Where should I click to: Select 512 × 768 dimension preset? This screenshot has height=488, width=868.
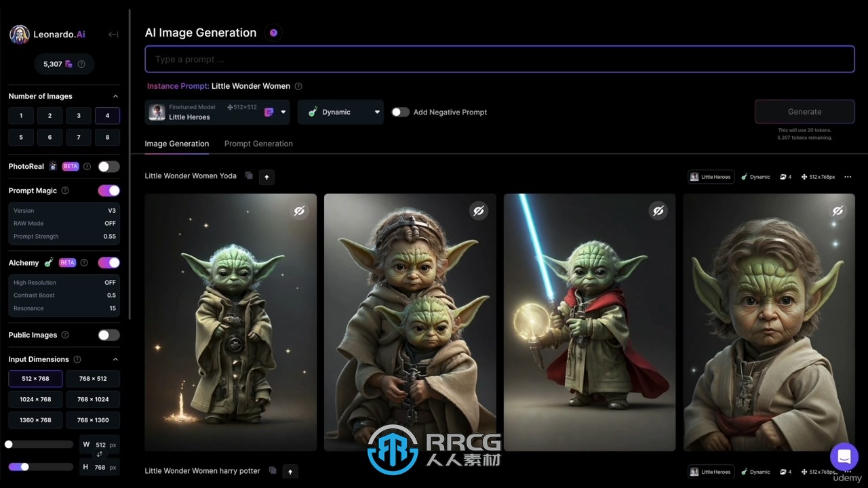point(35,379)
